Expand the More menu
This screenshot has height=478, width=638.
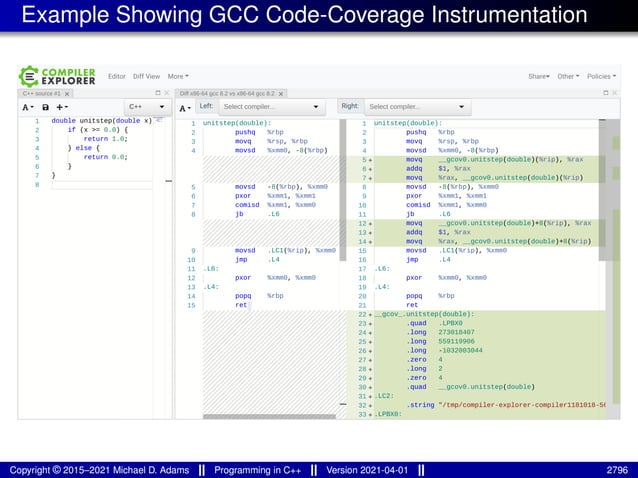[x=178, y=76]
